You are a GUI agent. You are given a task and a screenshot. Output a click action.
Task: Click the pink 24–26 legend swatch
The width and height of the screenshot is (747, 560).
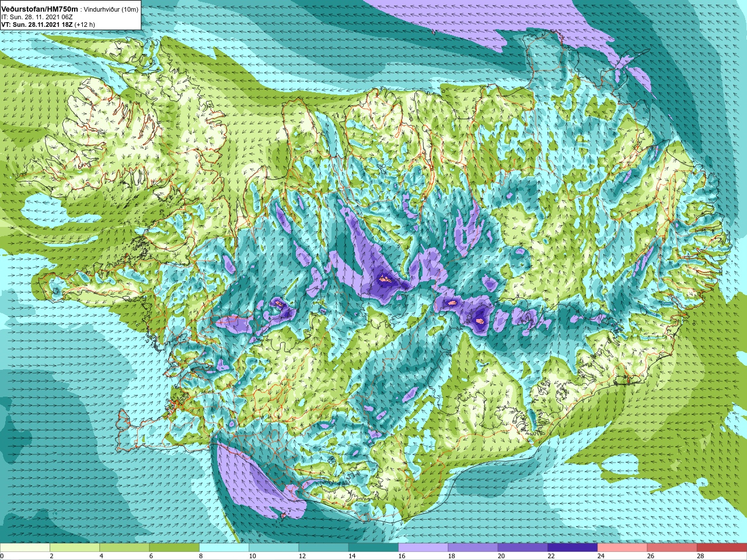click(x=623, y=548)
